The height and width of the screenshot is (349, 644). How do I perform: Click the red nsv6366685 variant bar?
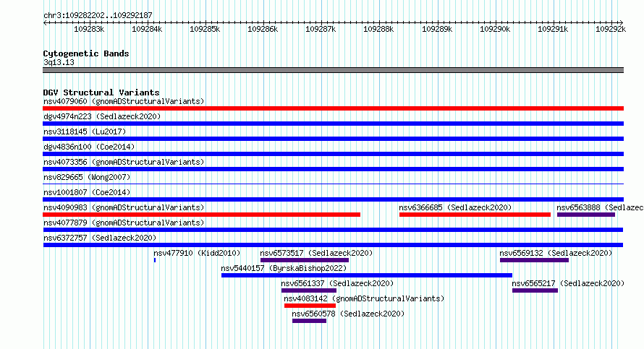(x=475, y=215)
